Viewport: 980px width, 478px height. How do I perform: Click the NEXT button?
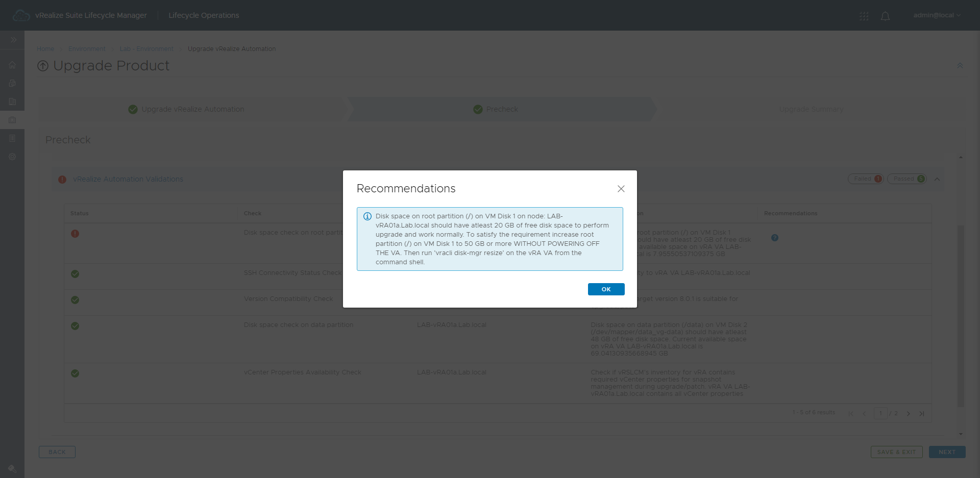coord(947,452)
